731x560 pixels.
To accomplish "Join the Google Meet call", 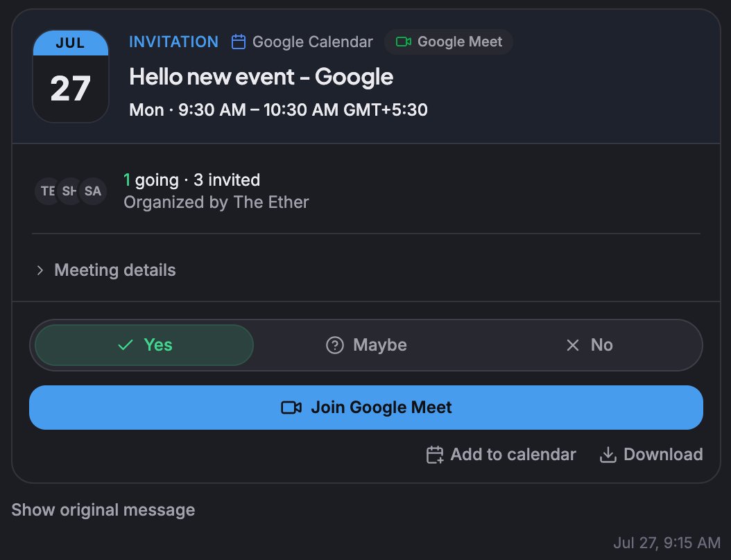I will pyautogui.click(x=366, y=408).
